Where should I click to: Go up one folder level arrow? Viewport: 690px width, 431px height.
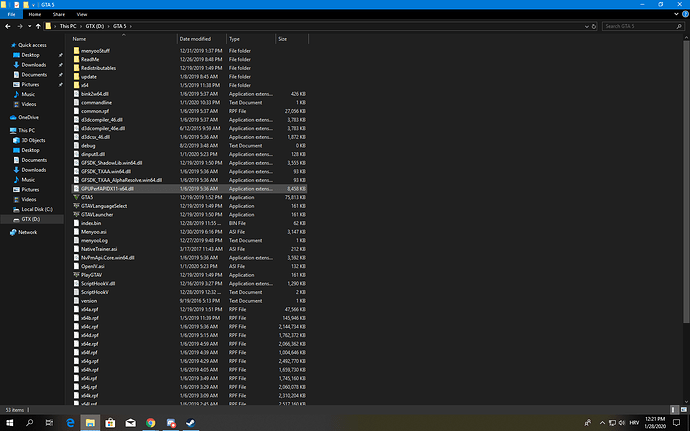point(38,26)
